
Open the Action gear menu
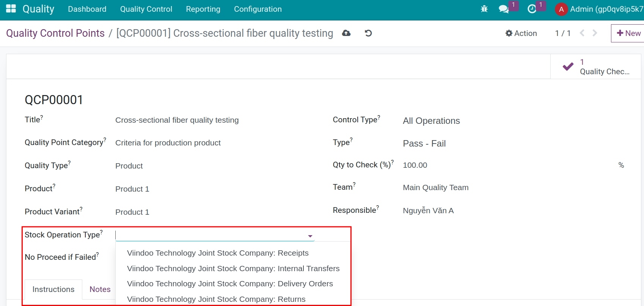[x=521, y=33]
